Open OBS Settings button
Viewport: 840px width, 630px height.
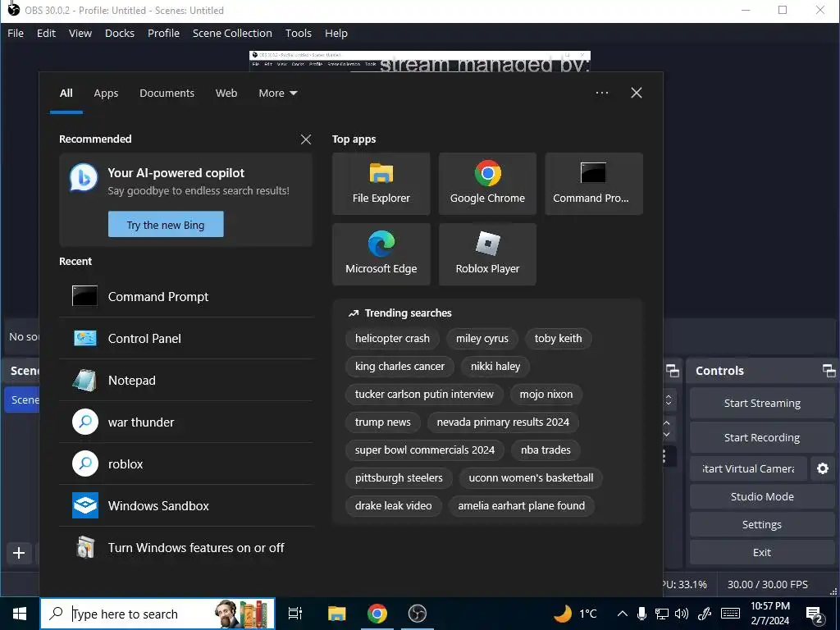(762, 524)
